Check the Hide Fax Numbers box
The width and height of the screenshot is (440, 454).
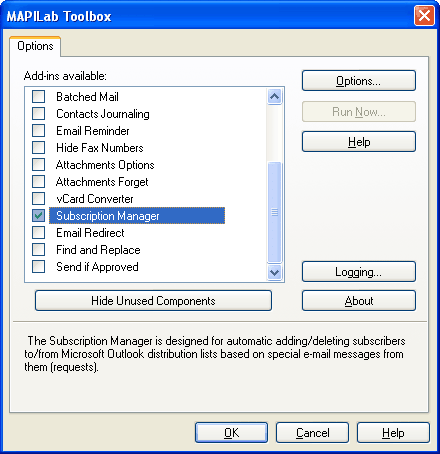click(x=39, y=148)
